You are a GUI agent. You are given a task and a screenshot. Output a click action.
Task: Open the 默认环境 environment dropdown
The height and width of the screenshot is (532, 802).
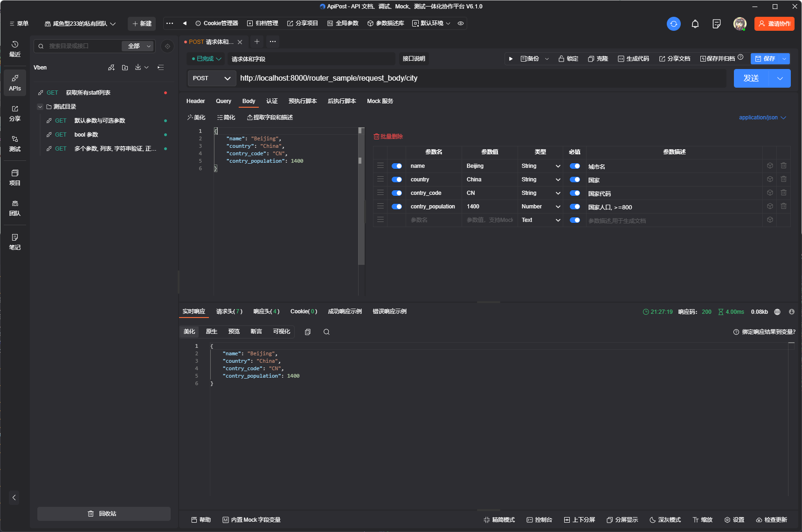[431, 23]
